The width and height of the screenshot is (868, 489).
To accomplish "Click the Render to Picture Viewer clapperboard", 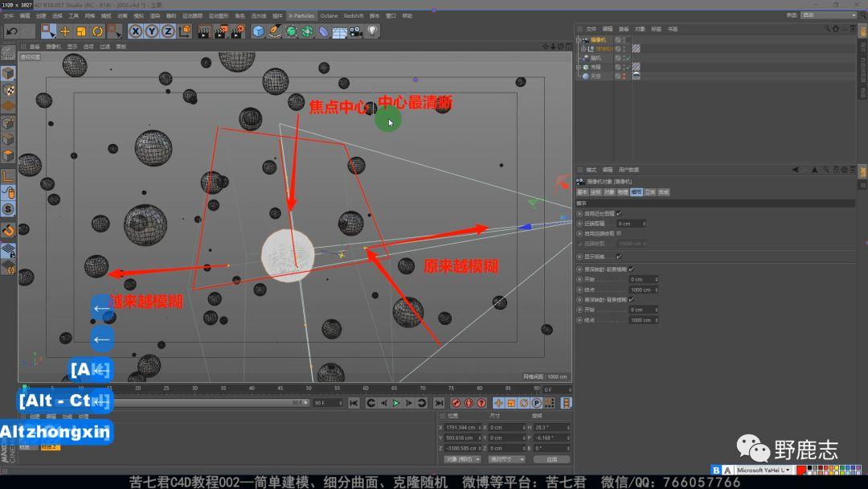I will 220,31.
